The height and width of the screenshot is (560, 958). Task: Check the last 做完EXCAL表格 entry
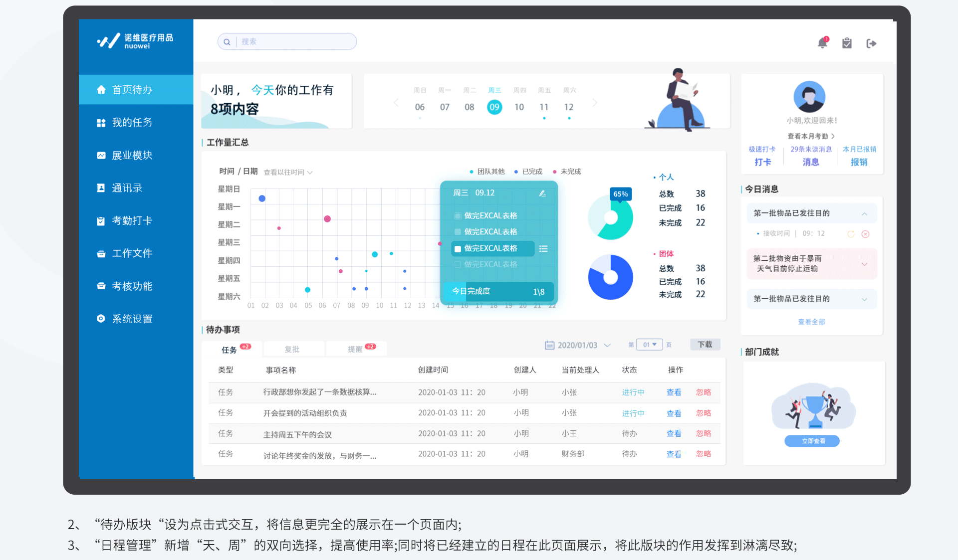point(458,264)
